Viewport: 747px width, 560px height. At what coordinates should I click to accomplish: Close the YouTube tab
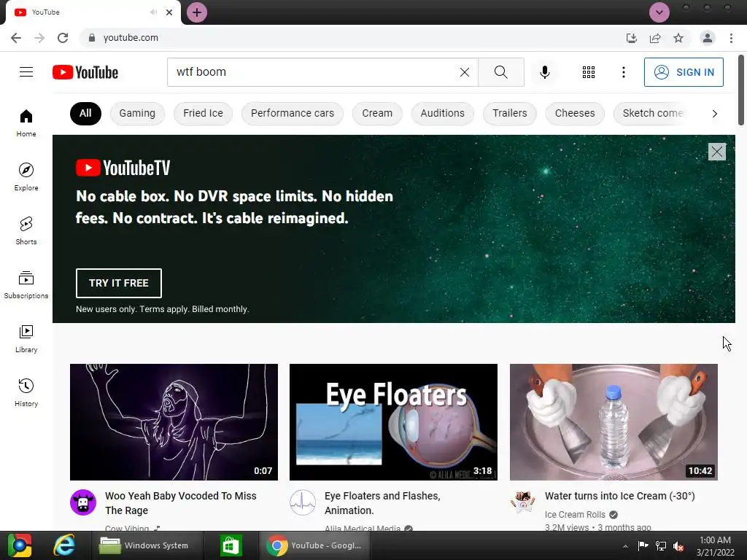click(x=169, y=12)
